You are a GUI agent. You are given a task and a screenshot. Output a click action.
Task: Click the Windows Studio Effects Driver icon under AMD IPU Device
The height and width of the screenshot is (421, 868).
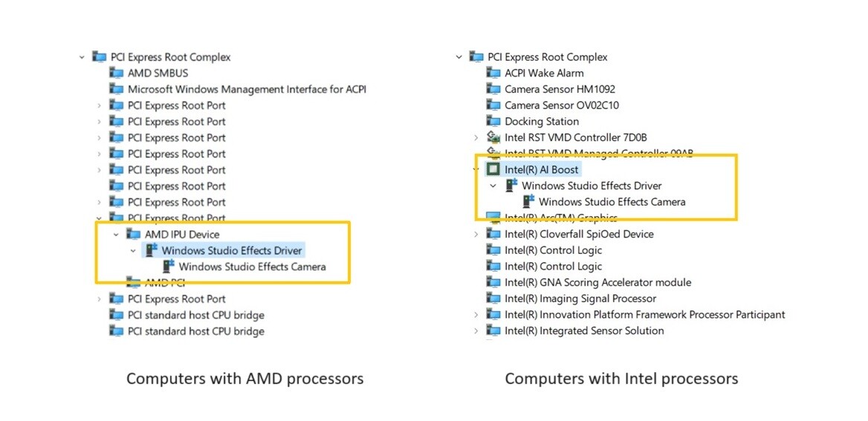click(x=151, y=250)
